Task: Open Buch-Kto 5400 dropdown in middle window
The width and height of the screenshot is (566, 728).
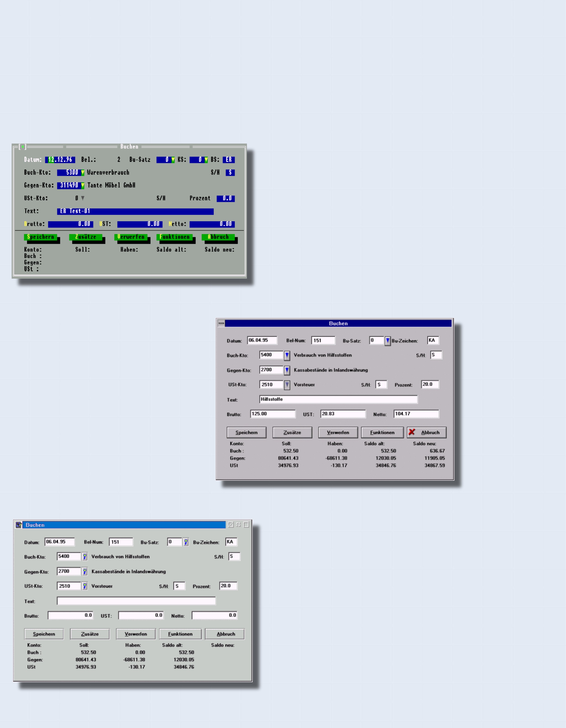Action: pos(287,355)
